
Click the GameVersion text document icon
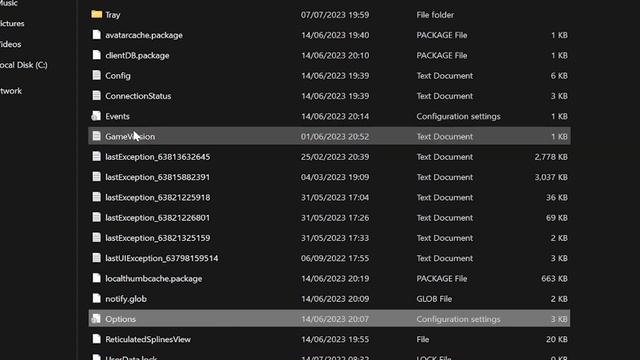click(96, 136)
